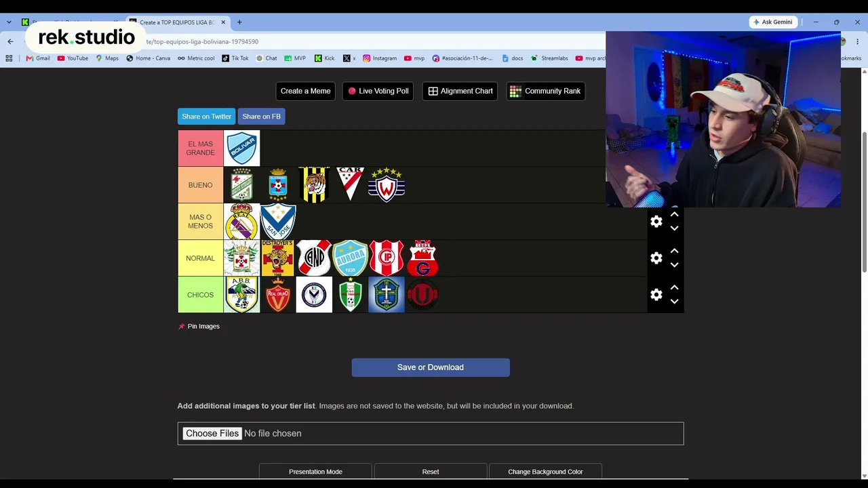Image resolution: width=868 pixels, height=488 pixels.
Task: Open the YouTube bookmark
Action: pyautogui.click(x=73, y=58)
